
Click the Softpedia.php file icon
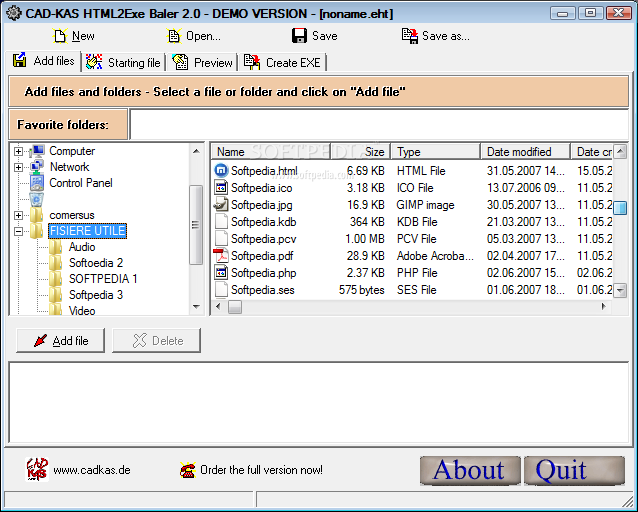pyautogui.click(x=221, y=273)
